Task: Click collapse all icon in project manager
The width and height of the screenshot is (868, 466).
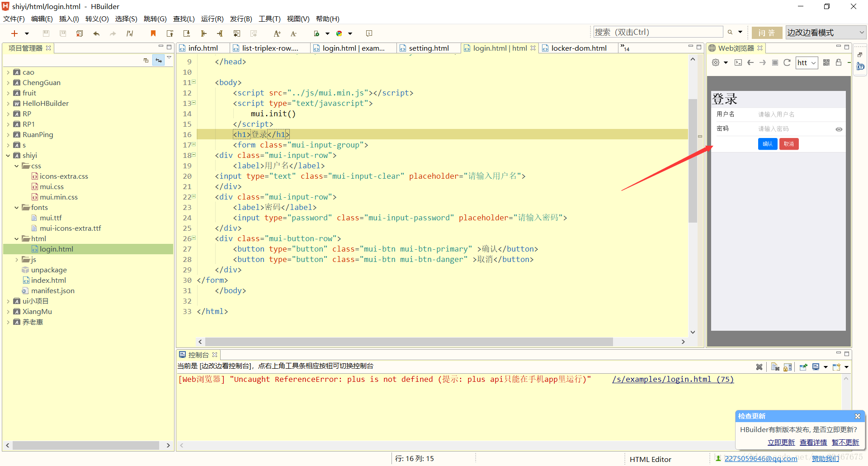Action: pyautogui.click(x=146, y=60)
